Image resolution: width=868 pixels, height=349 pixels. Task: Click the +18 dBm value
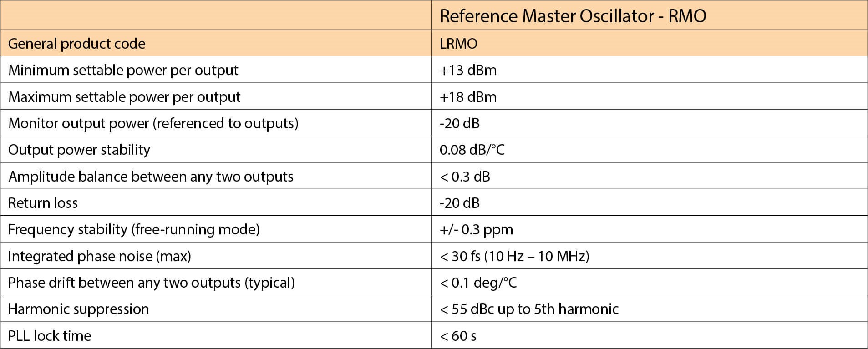click(468, 97)
